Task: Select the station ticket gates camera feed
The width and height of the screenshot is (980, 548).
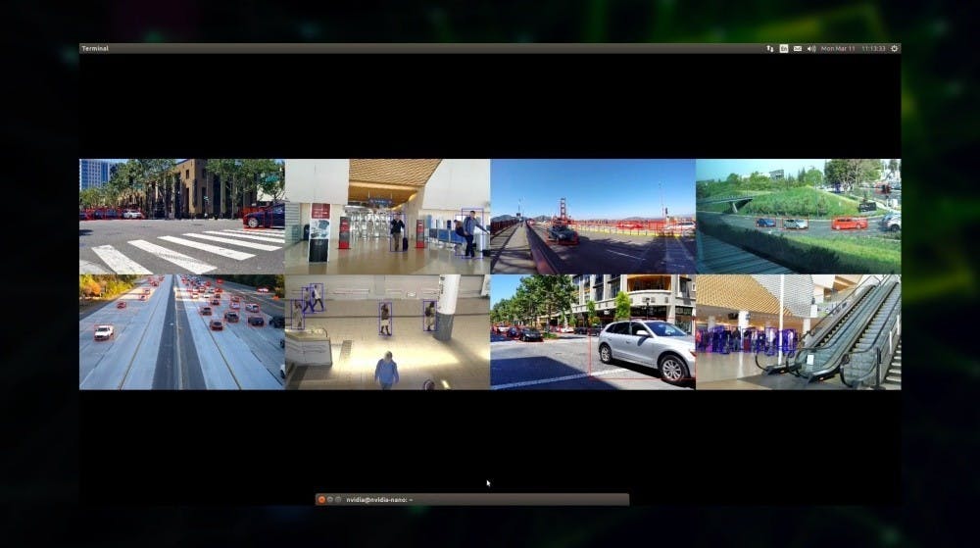Action: pyautogui.click(x=387, y=217)
